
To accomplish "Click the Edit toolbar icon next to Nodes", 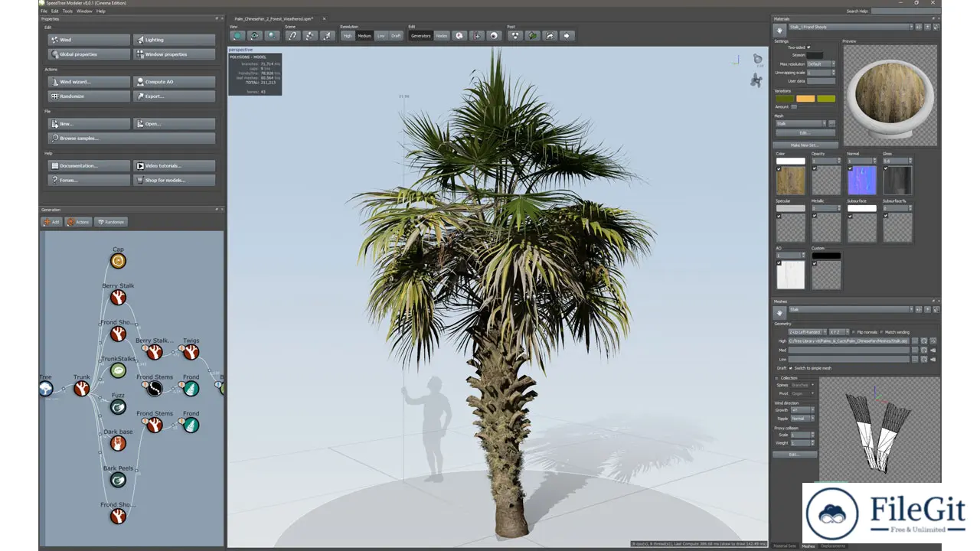I will pos(459,35).
